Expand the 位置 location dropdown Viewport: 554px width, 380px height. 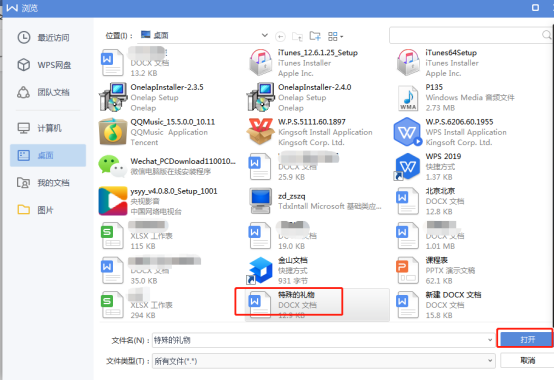pyautogui.click(x=264, y=35)
